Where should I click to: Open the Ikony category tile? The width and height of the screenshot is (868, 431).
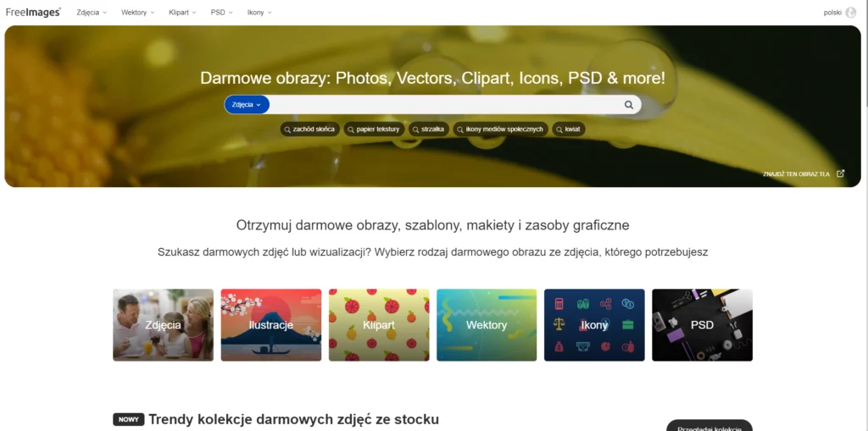coord(594,325)
